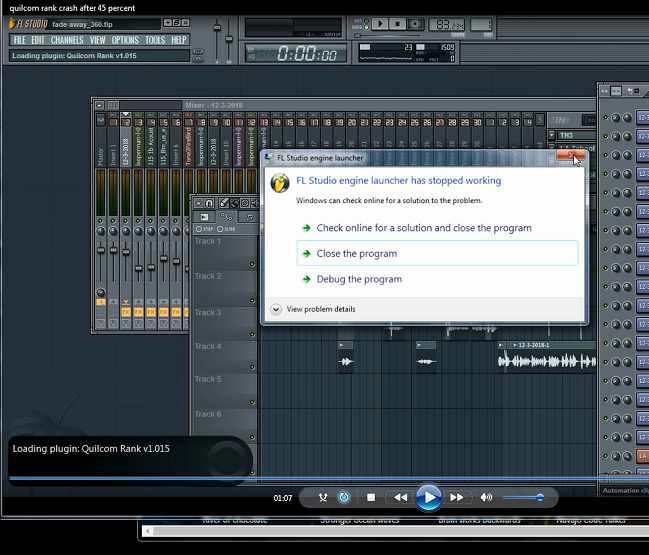Viewport: 649px width, 555px height.
Task: Toggle shuffle in the media player
Action: coord(323,497)
